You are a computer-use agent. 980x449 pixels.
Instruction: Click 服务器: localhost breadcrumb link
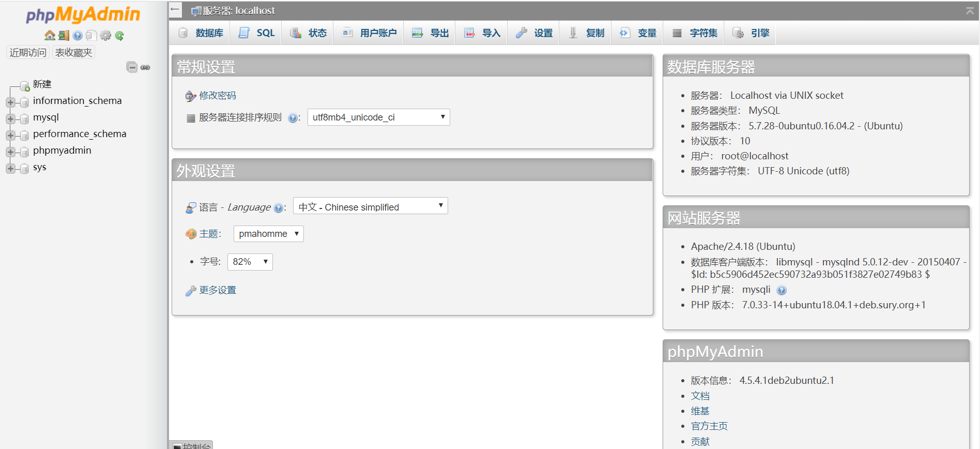point(238,10)
